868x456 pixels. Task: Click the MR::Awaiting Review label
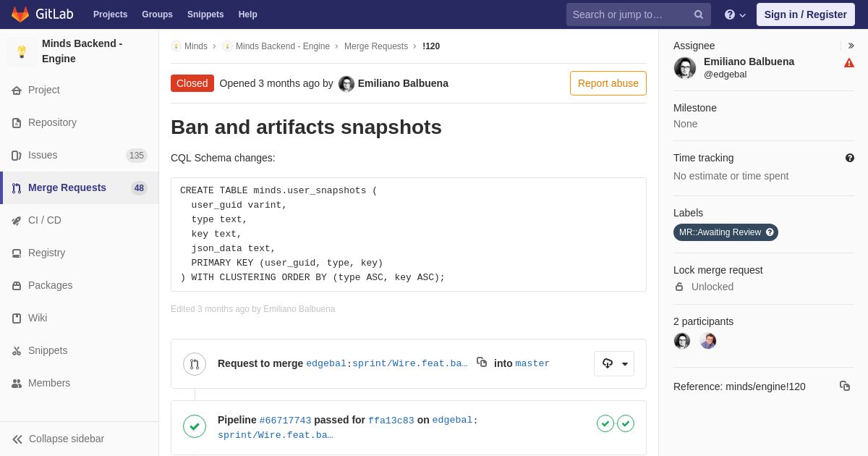[x=726, y=232]
